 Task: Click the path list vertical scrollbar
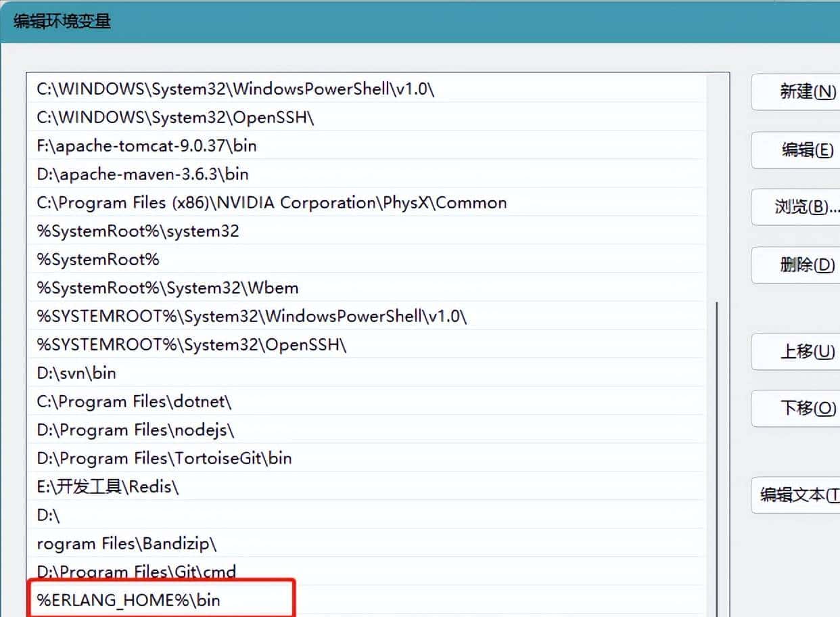pyautogui.click(x=717, y=440)
